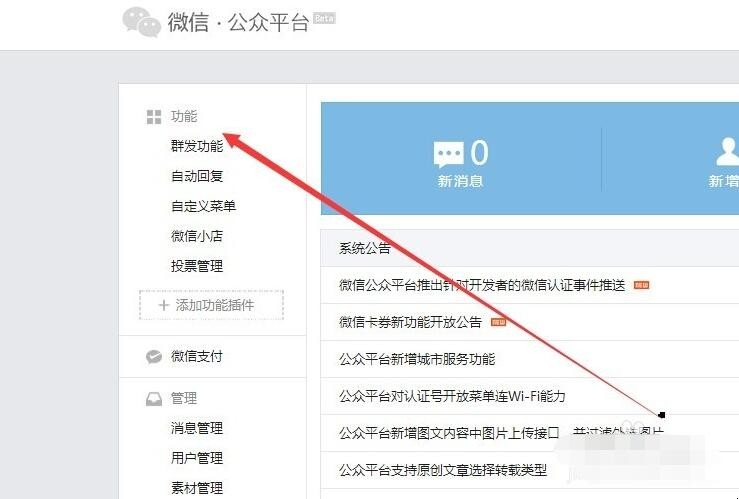739x499 pixels.
Task: Click the 系统公告 heading
Action: tap(365, 248)
